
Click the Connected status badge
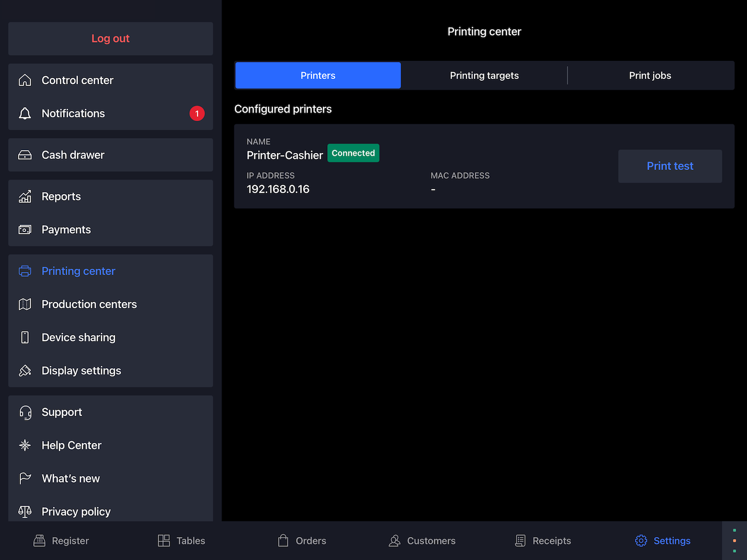coord(353,153)
